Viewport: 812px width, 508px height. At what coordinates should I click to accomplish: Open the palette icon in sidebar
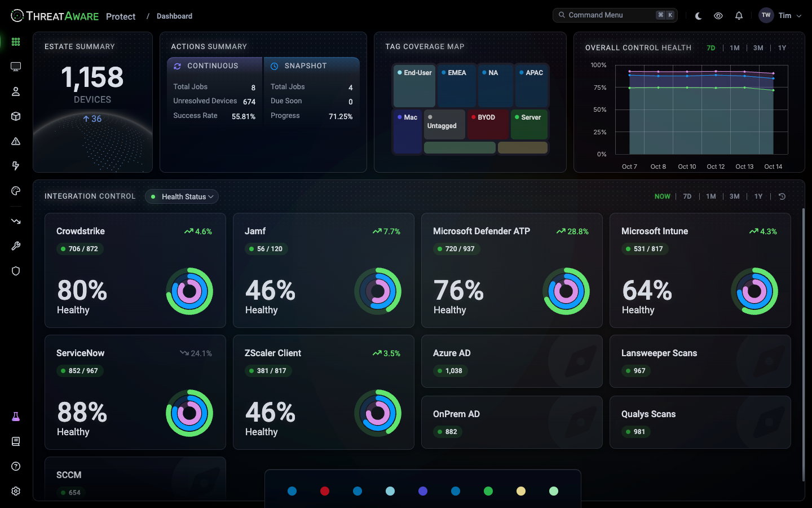(16, 191)
